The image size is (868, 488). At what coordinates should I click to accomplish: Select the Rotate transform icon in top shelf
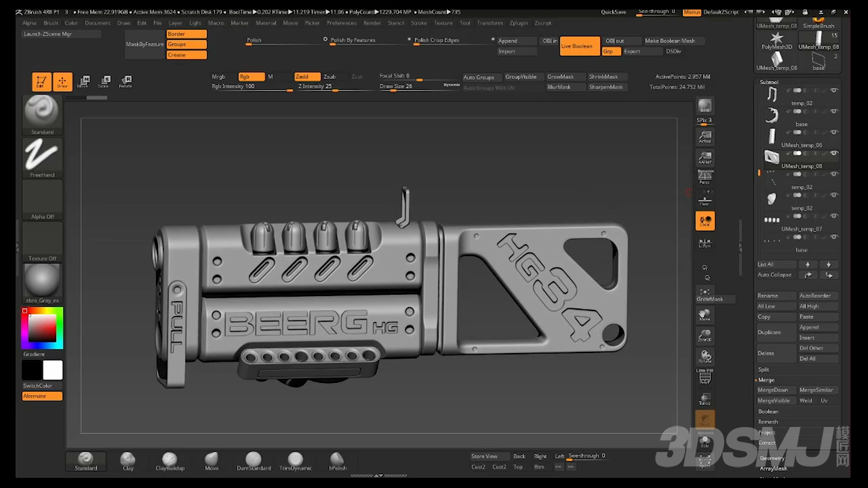click(125, 82)
